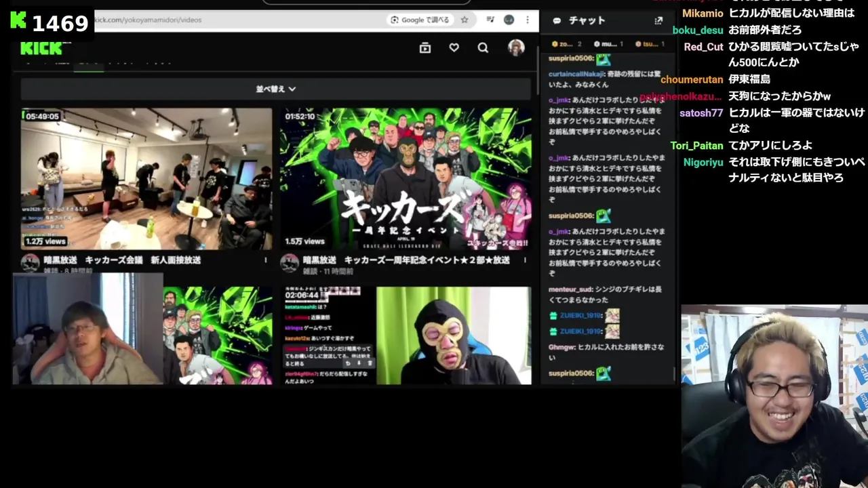Open options for キッカーズ会議 新人面接放送 video
The width and height of the screenshot is (868, 488).
[265, 260]
